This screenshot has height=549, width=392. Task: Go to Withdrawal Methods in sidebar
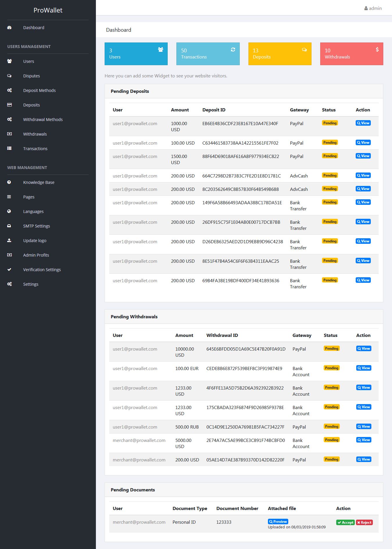[x=43, y=120]
